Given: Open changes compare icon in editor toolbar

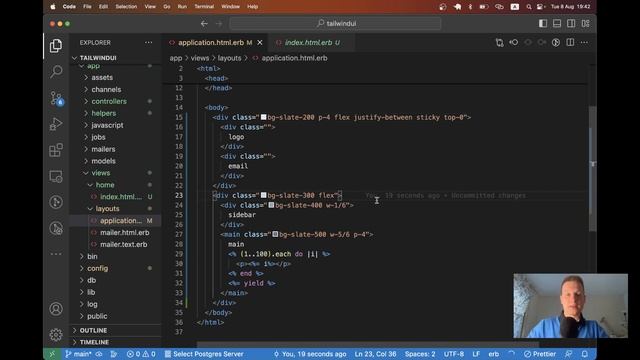Looking at the screenshot, I should point(499,42).
